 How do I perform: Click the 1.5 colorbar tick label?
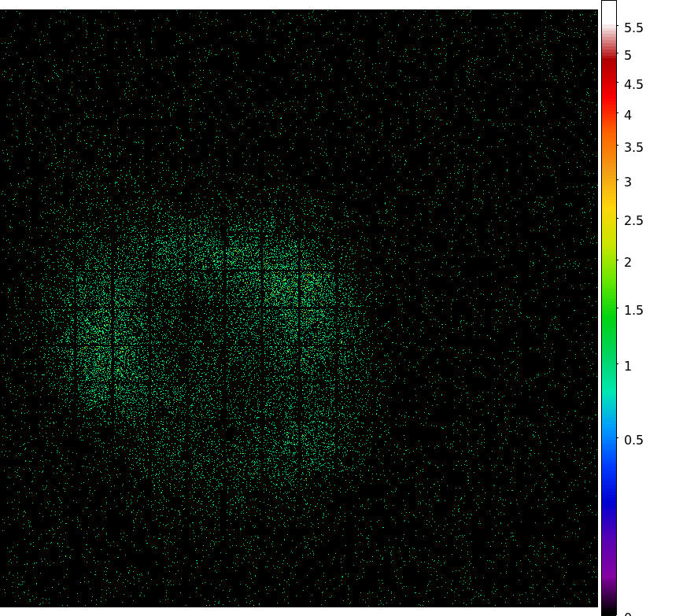tap(633, 310)
